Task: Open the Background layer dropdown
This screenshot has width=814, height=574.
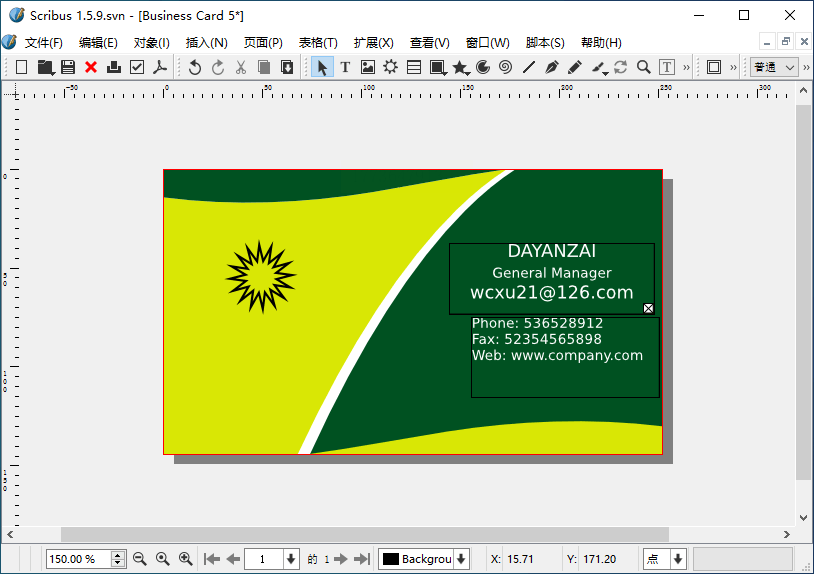Action: click(x=461, y=559)
